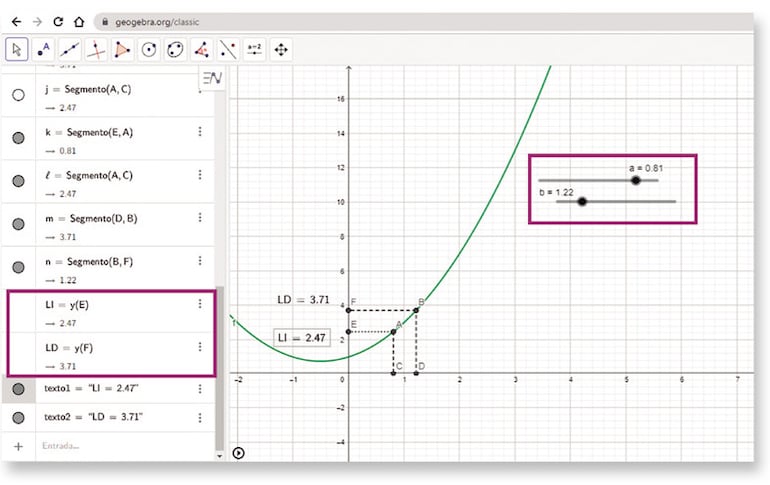Select the Move arrow tool
Viewport: 770px width, 485px height.
[17, 50]
